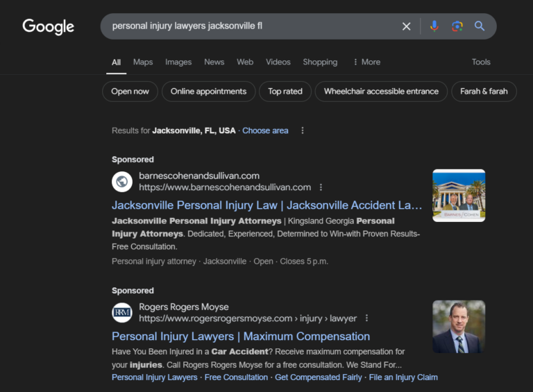533x392 pixels.
Task: Click the Rogers Rogers Moyse site name
Action: pyautogui.click(x=183, y=307)
